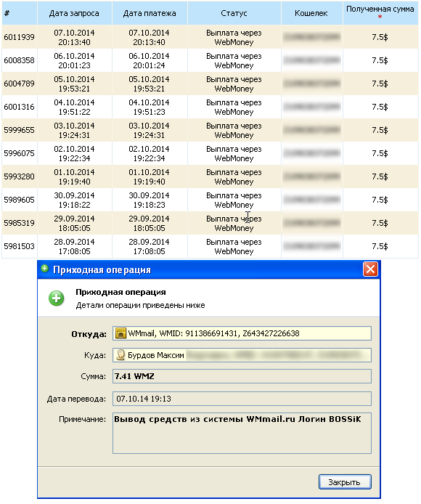Select payout number 5981503
The image size is (421, 504).
coord(20,246)
